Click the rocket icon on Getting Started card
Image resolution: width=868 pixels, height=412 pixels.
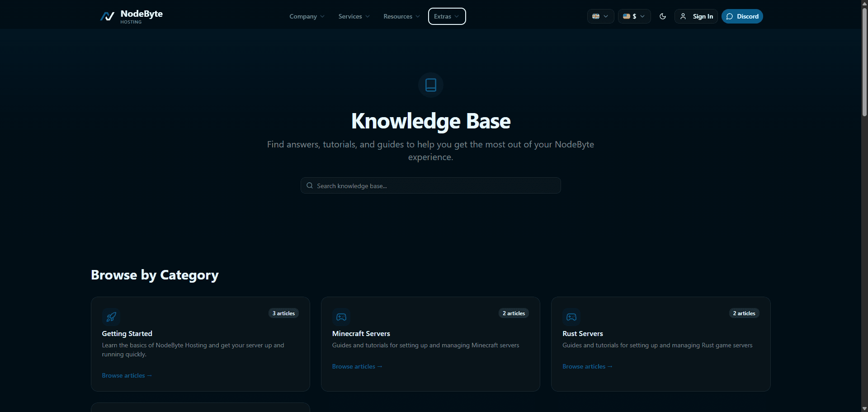[111, 317]
